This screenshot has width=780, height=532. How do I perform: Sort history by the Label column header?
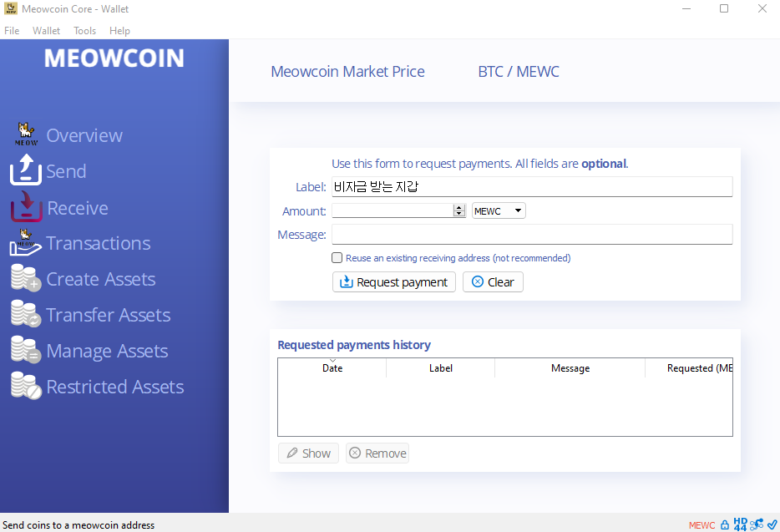(441, 367)
